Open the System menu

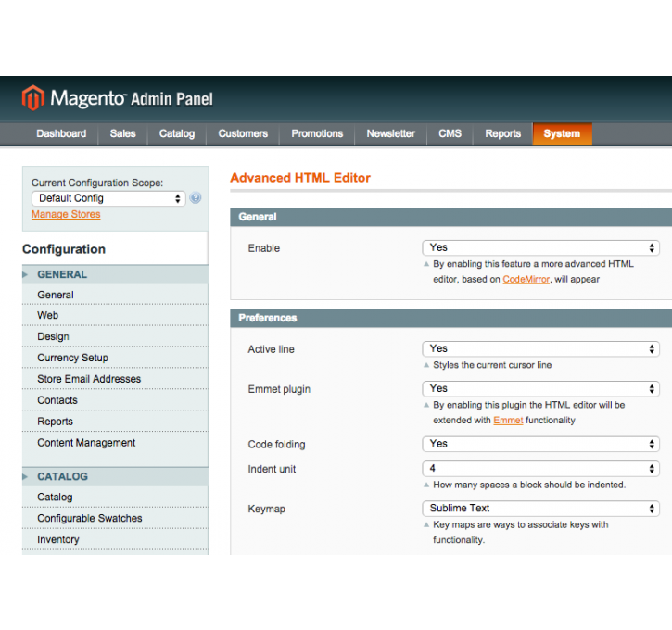(x=562, y=133)
